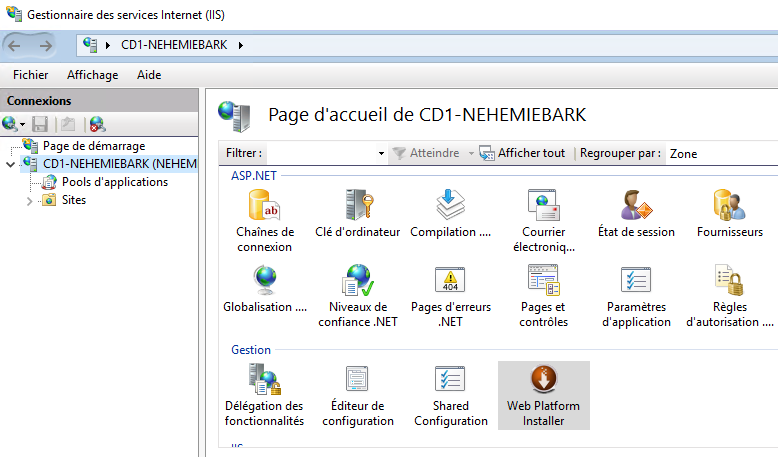Open Niveaux de confiance .NET
The image size is (778, 457).
[358, 296]
